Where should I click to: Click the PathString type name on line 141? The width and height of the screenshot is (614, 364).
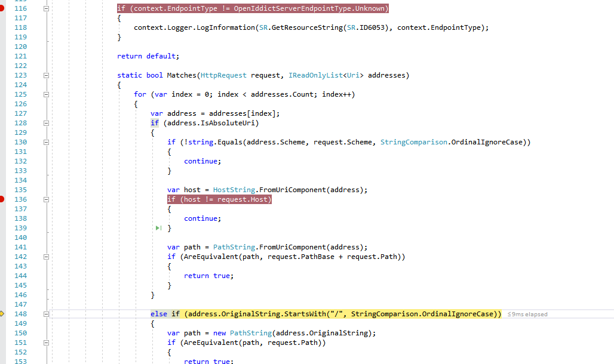point(234,246)
